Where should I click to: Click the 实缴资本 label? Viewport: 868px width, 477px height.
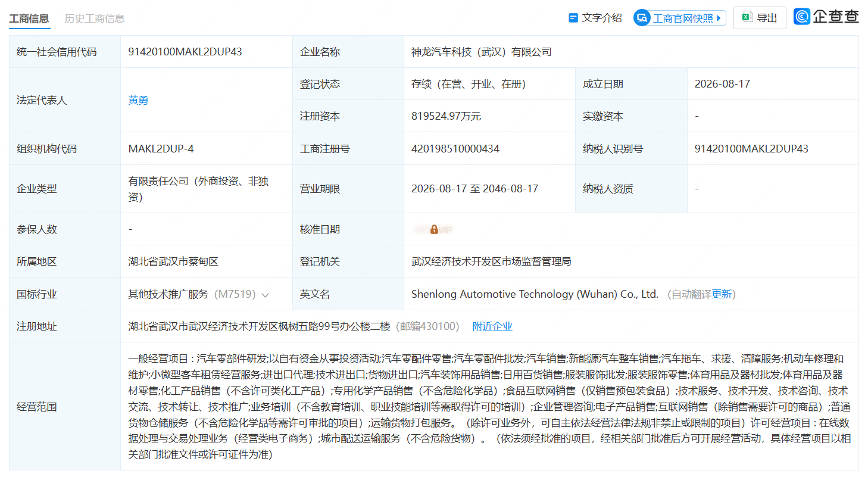602,116
